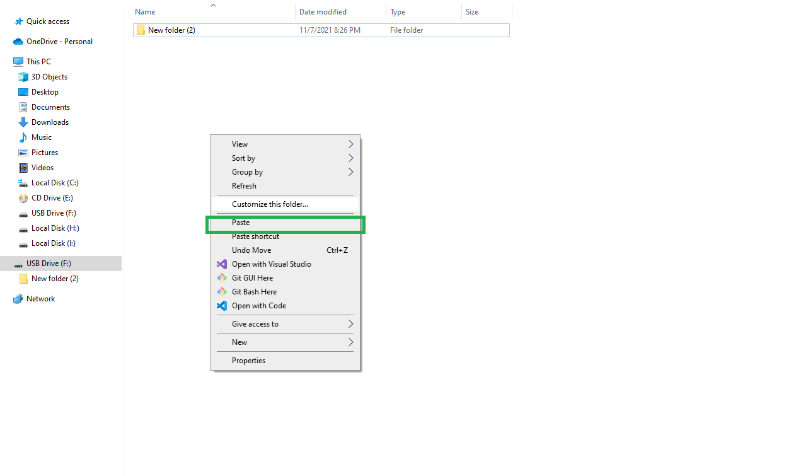Choose Refresh from the context menu
796x476 pixels.
click(x=285, y=186)
